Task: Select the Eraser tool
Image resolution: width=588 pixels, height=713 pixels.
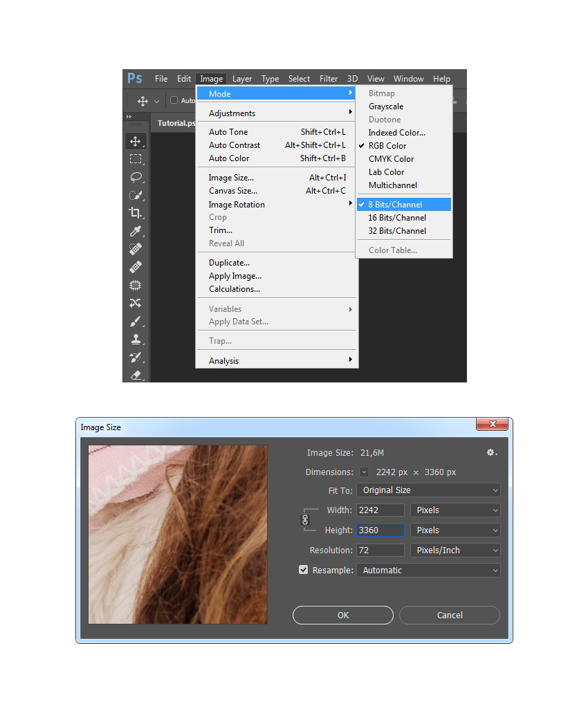Action: pyautogui.click(x=136, y=375)
